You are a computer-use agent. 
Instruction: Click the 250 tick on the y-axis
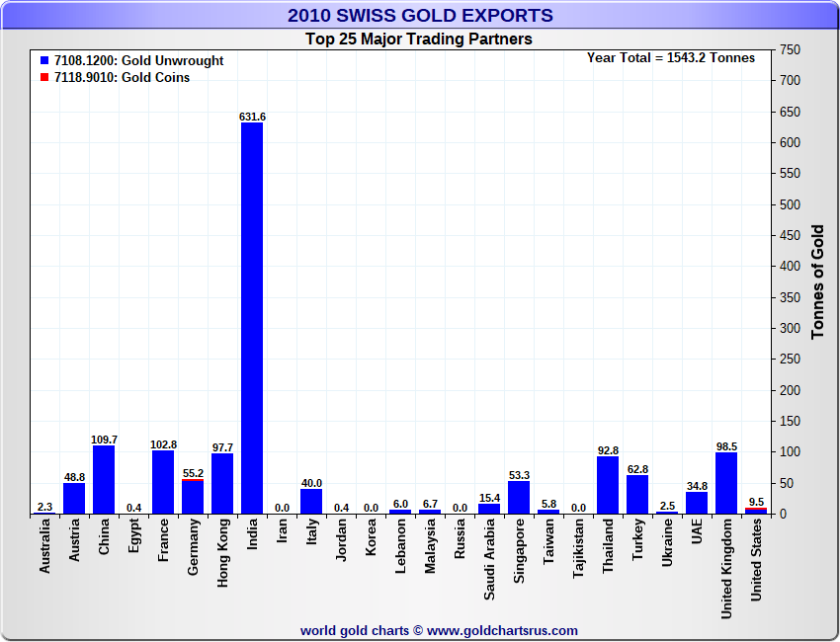click(x=790, y=360)
